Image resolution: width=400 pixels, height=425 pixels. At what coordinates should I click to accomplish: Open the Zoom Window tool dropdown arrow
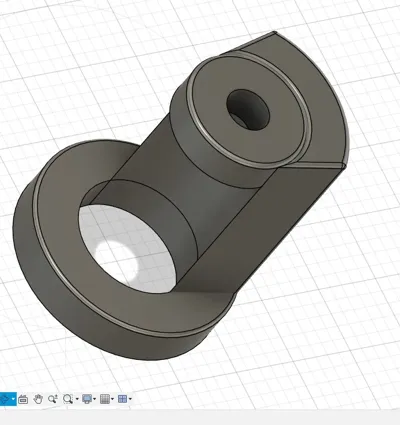tap(77, 399)
